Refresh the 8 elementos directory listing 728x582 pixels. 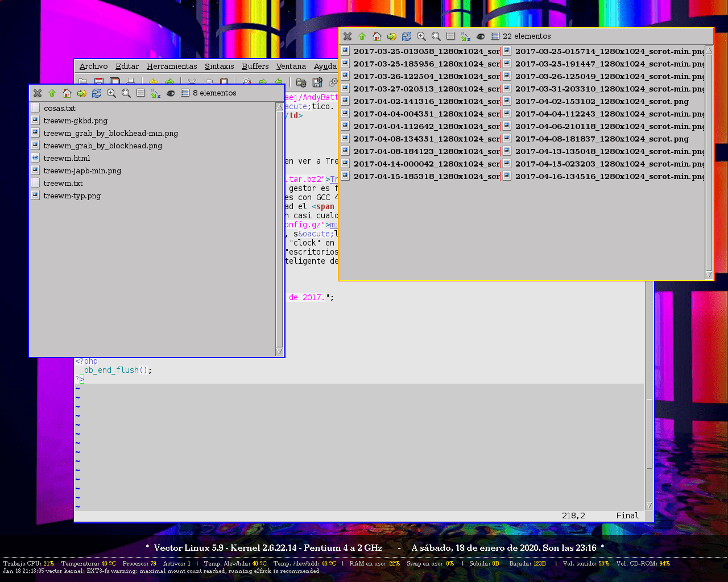point(97,93)
